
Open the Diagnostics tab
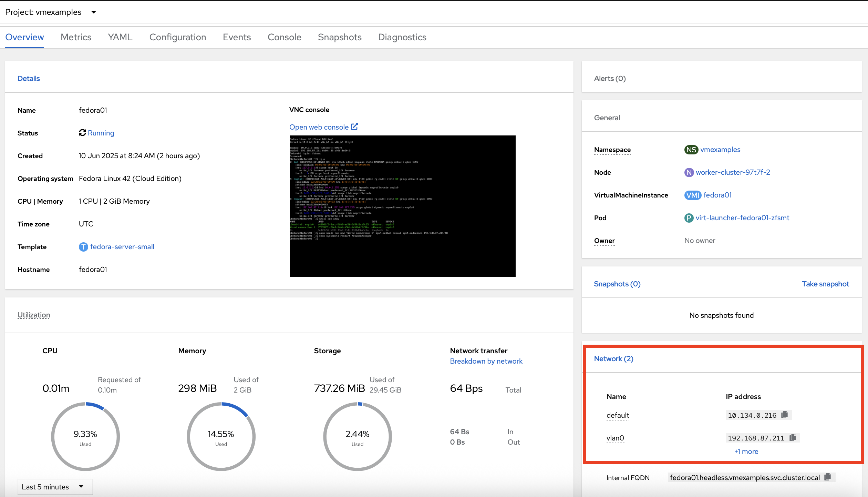click(x=402, y=37)
